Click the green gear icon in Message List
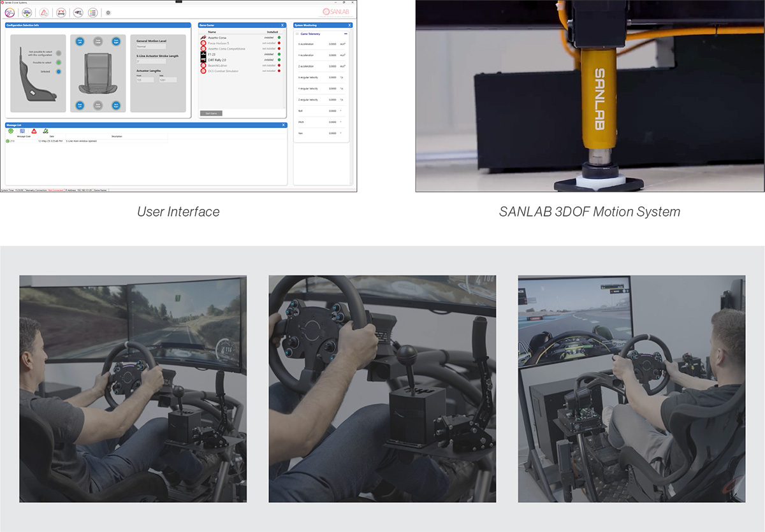This screenshot has height=532, width=765. click(x=11, y=131)
